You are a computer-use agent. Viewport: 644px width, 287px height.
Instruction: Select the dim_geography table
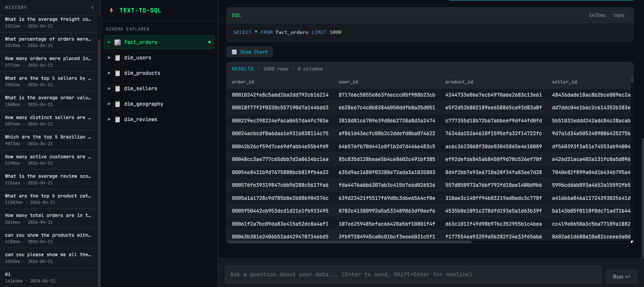click(x=159, y=104)
